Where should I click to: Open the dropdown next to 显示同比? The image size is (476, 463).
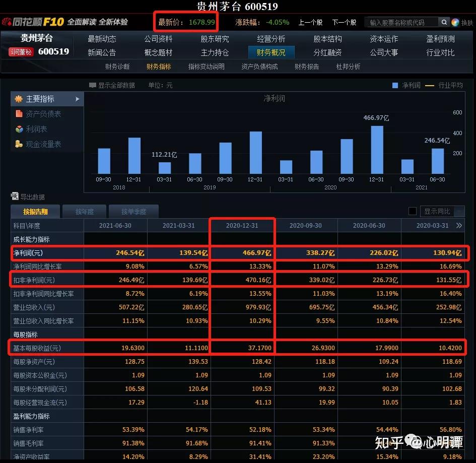(x=459, y=211)
